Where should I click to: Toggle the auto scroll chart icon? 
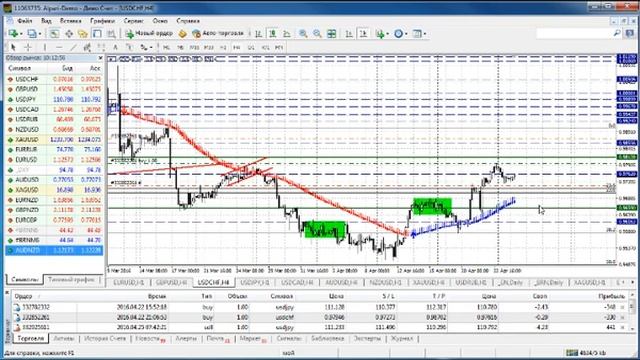[349, 34]
